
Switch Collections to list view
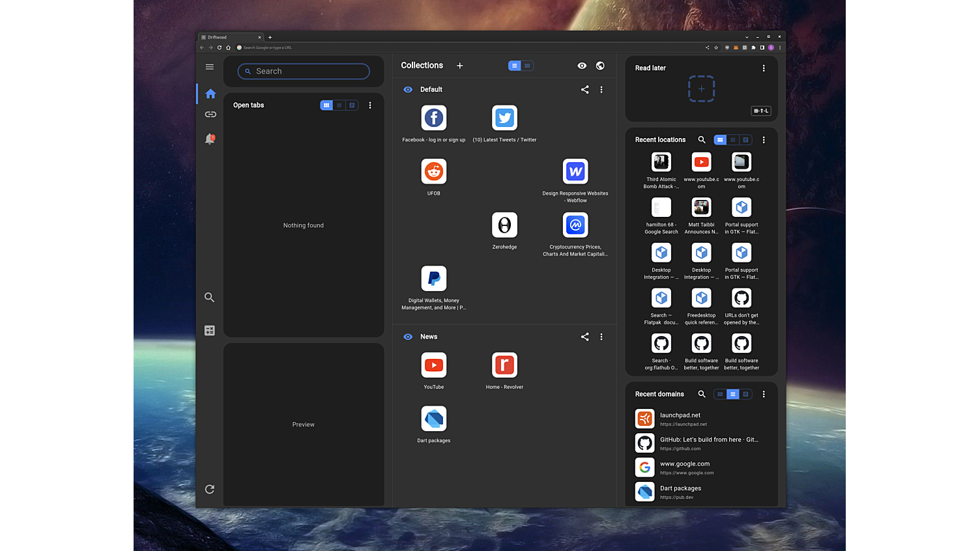coord(515,66)
